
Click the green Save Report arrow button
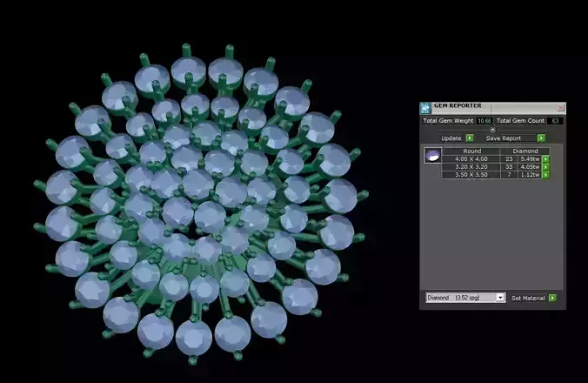click(541, 138)
